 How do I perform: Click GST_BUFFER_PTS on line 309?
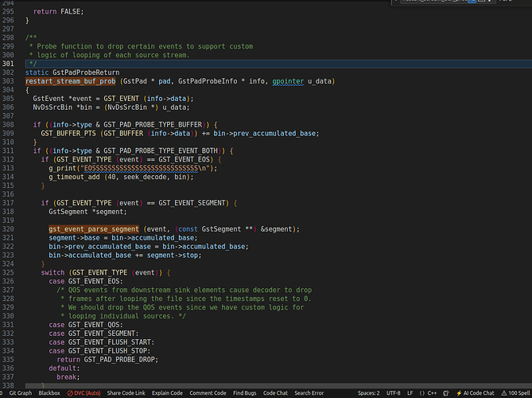[x=68, y=134]
